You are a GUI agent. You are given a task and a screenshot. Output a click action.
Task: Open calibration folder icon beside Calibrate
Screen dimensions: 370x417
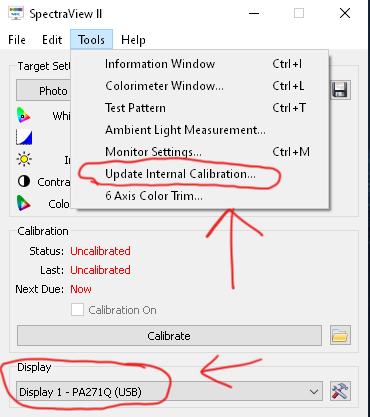(340, 335)
